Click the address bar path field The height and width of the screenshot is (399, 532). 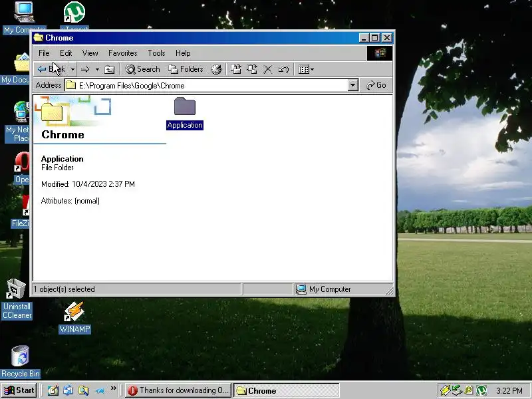click(206, 86)
